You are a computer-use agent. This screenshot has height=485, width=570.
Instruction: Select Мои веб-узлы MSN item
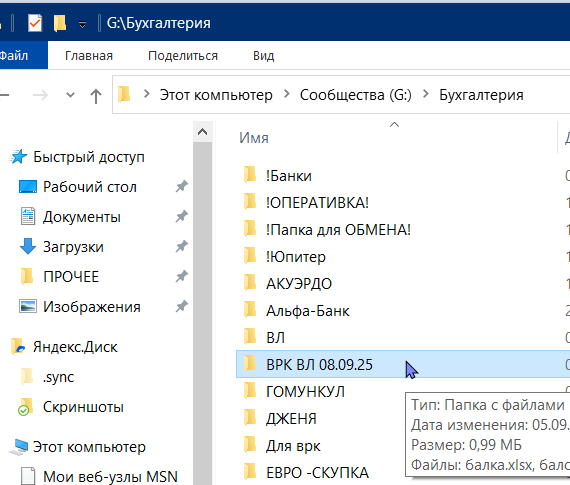click(x=110, y=477)
